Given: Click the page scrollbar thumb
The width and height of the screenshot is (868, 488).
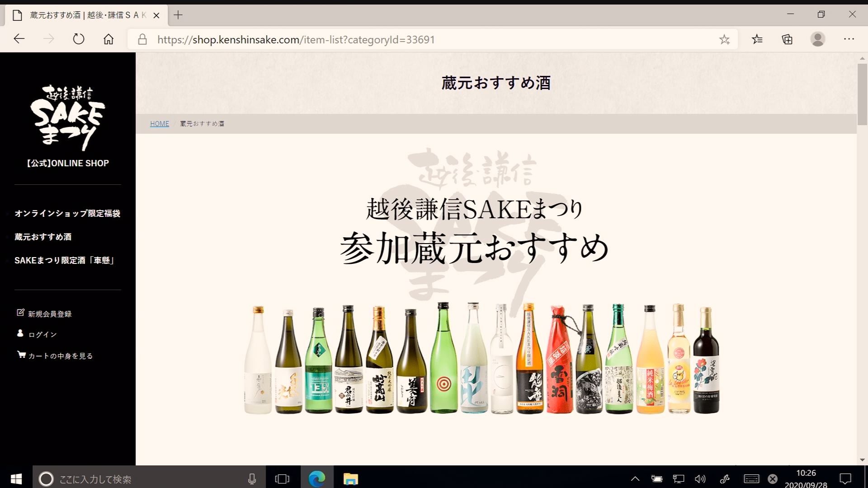Looking at the screenshot, I should click(x=862, y=94).
